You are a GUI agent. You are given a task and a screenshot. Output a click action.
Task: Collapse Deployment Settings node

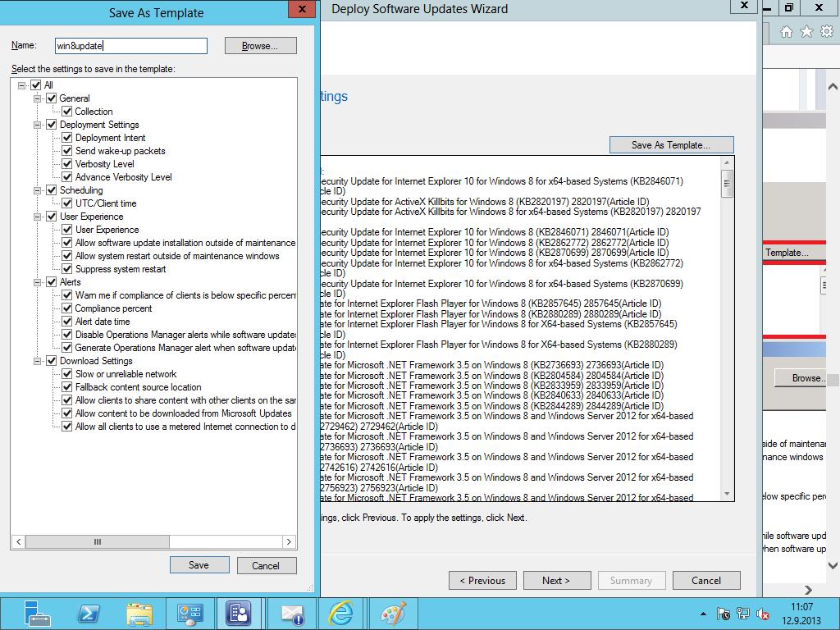coord(38,125)
